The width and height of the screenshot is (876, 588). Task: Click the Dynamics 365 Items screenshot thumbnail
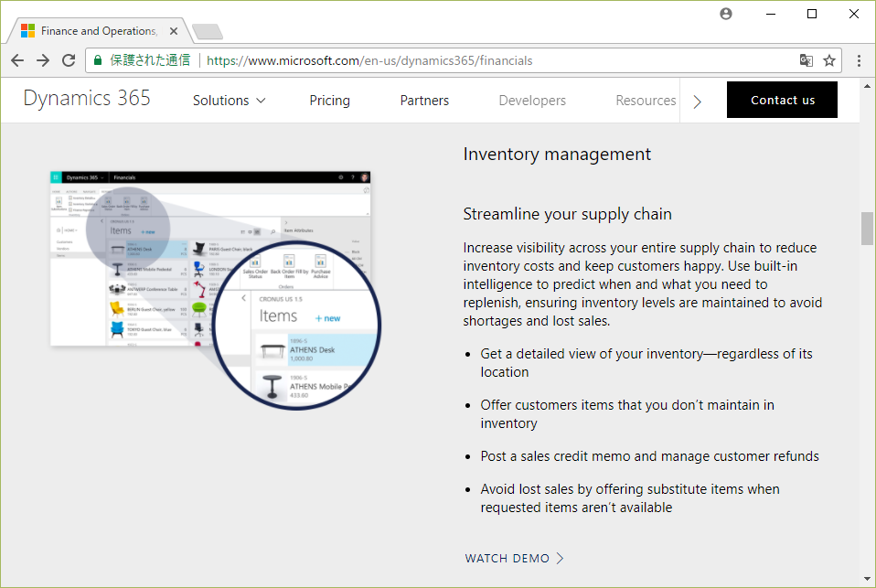point(210,258)
